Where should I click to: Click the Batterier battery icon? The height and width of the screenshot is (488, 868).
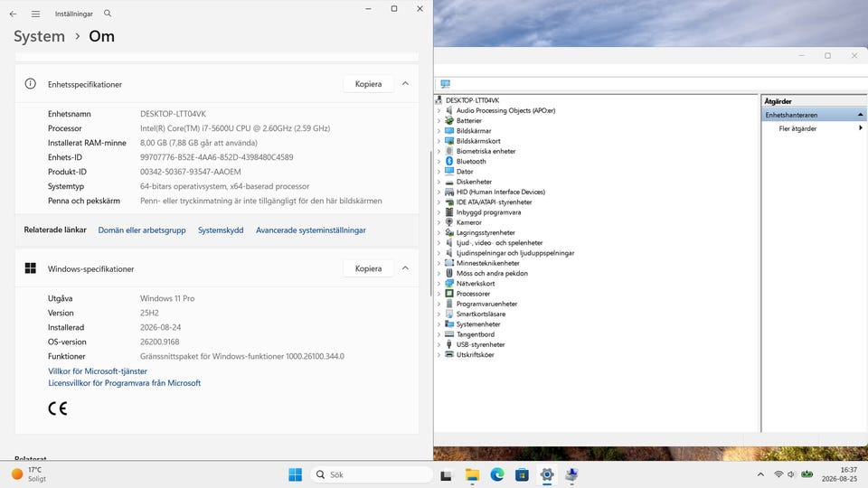(x=449, y=120)
